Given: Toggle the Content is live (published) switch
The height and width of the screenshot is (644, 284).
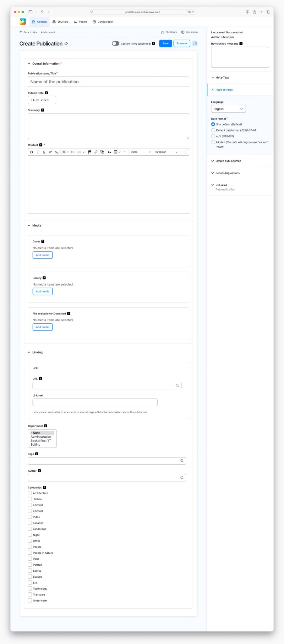Looking at the screenshot, I should [116, 44].
